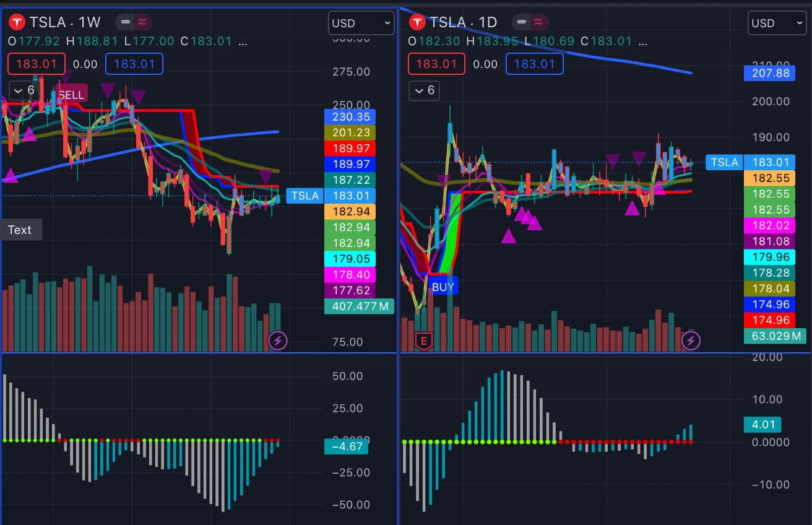Click the lightning bolt icon on the weekly chart
Viewport: 812px width, 525px height.
point(277,340)
